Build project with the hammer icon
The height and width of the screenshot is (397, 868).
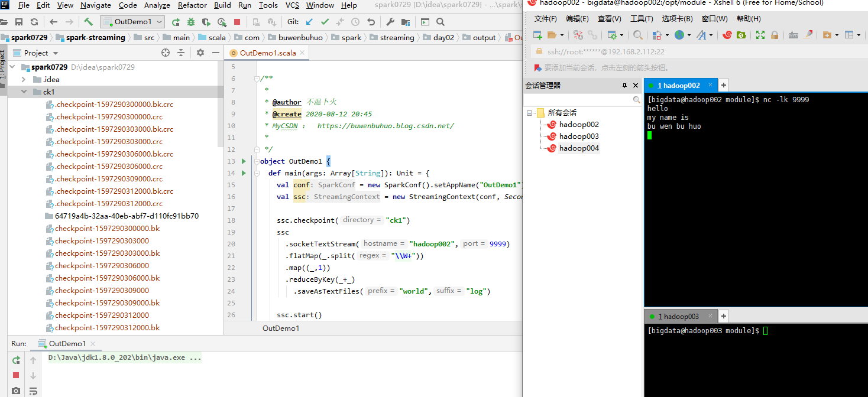click(88, 22)
